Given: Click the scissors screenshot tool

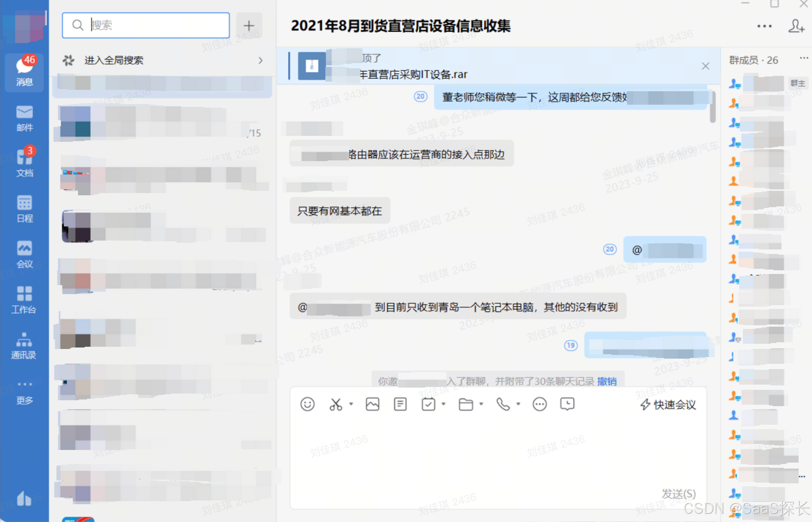Looking at the screenshot, I should coord(335,404).
